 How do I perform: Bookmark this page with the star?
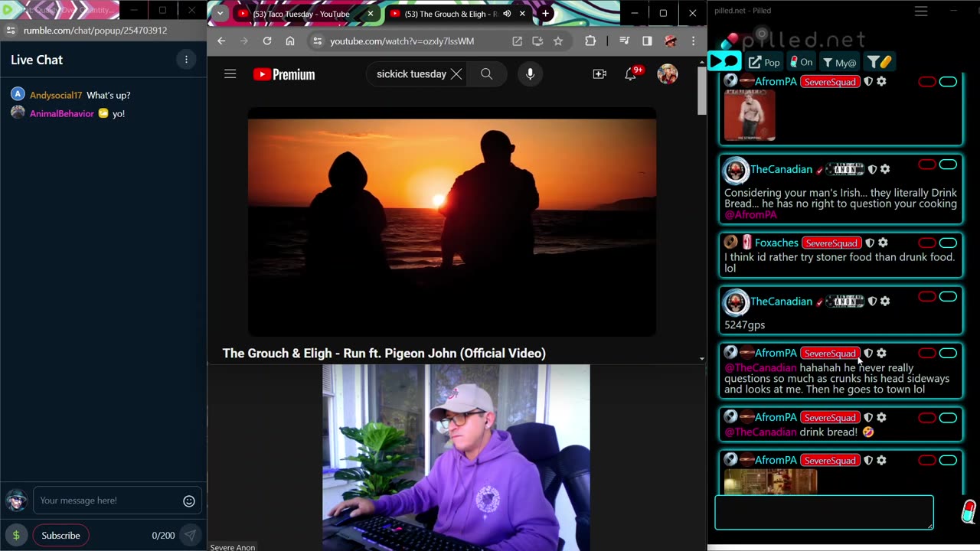[x=558, y=41]
